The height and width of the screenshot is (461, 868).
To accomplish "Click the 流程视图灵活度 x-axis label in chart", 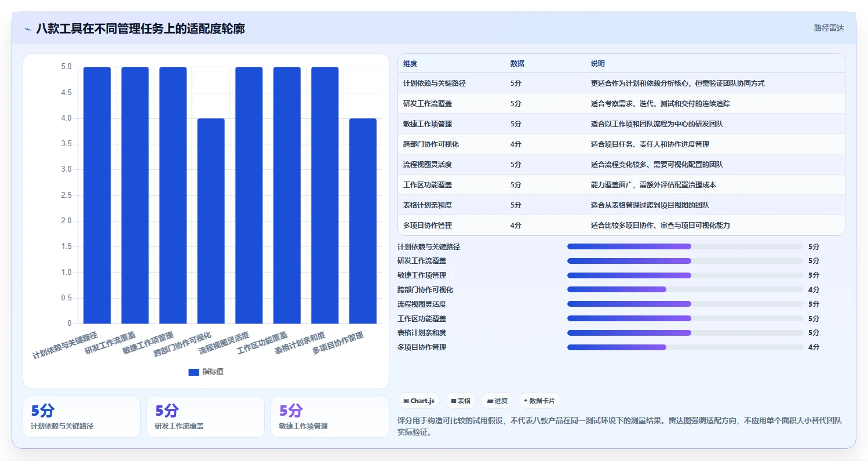I will coord(224,343).
